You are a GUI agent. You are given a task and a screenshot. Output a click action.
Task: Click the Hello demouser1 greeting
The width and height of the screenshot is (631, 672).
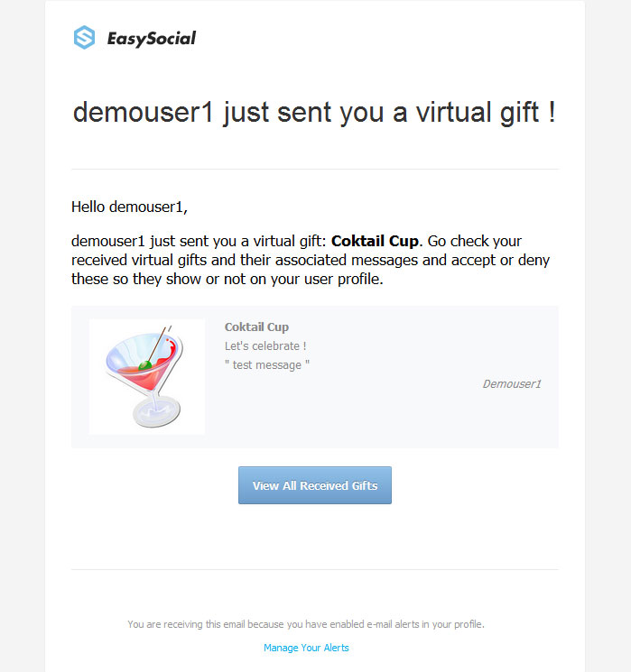click(130, 207)
